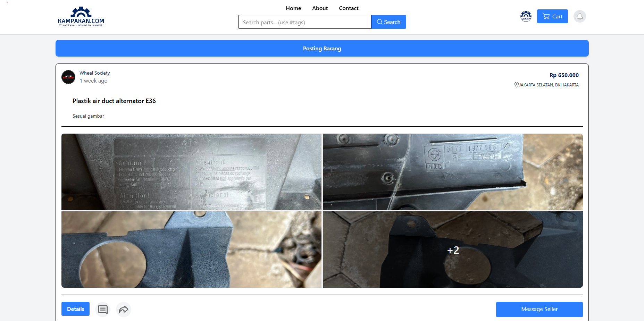Click the Wheel Society seller avatar
Viewport: 644px width, 321px height.
pos(68,77)
